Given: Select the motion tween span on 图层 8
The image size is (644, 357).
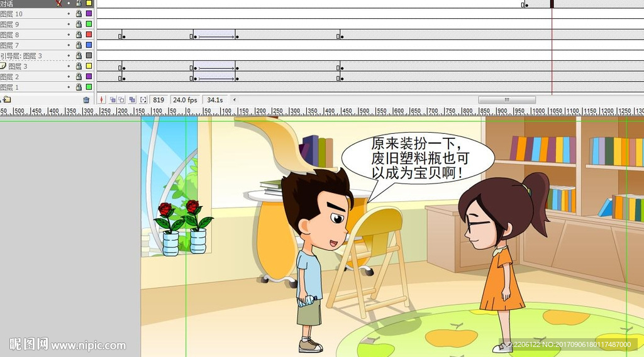Looking at the screenshot, I should pos(214,35).
